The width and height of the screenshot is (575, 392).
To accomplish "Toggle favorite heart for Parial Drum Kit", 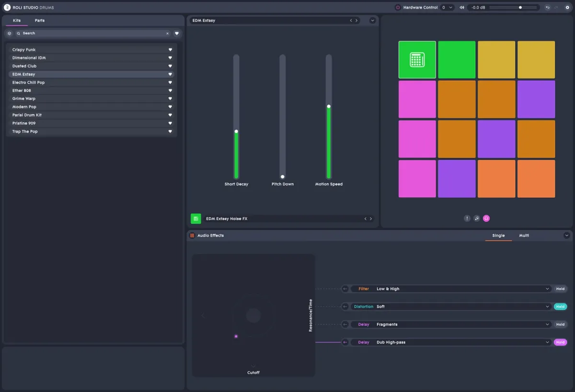I will click(170, 115).
